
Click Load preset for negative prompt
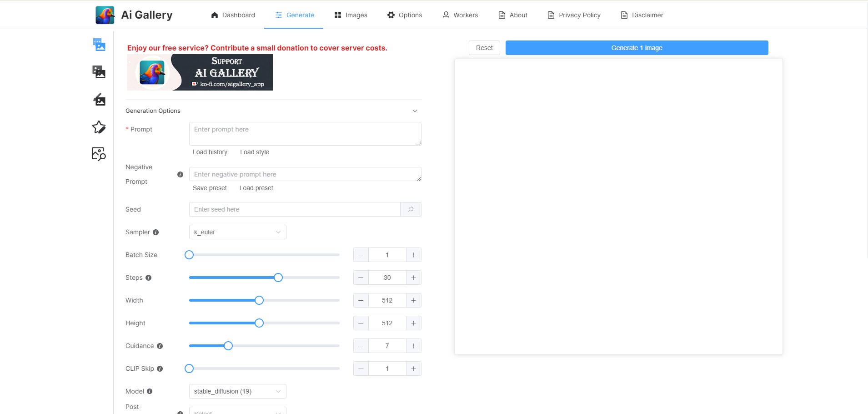tap(256, 188)
